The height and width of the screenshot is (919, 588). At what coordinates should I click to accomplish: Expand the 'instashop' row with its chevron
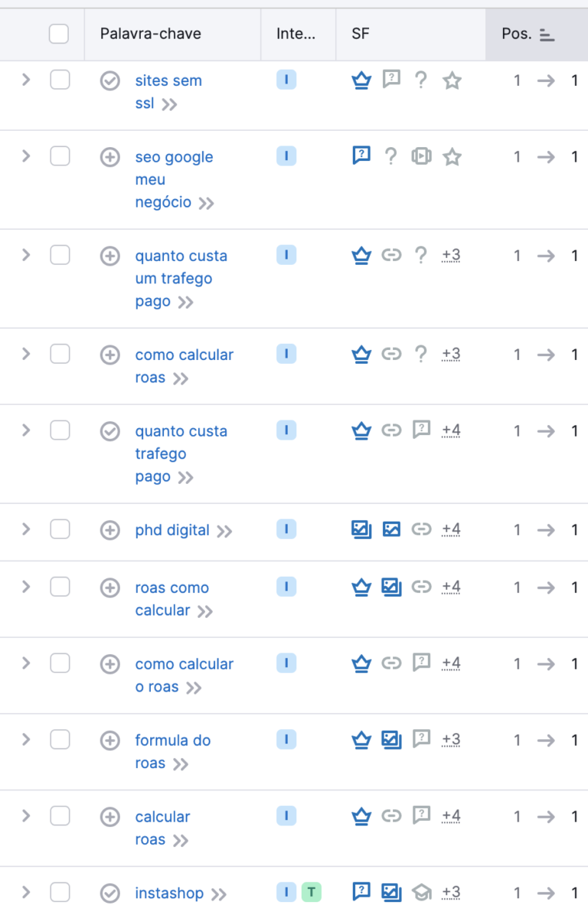(26, 891)
